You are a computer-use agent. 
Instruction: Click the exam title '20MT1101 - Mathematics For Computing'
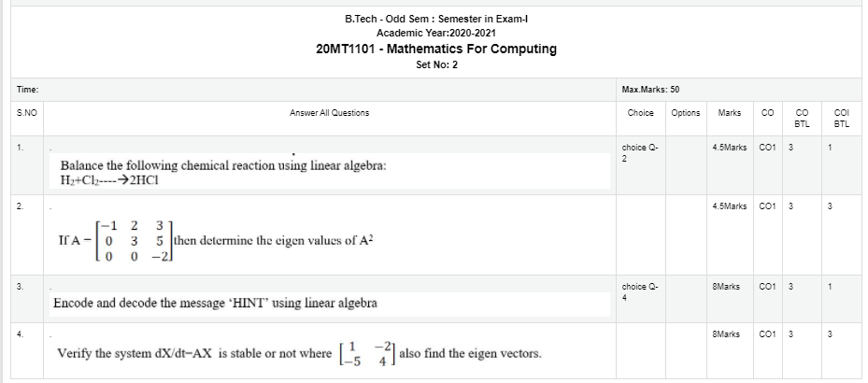(436, 49)
